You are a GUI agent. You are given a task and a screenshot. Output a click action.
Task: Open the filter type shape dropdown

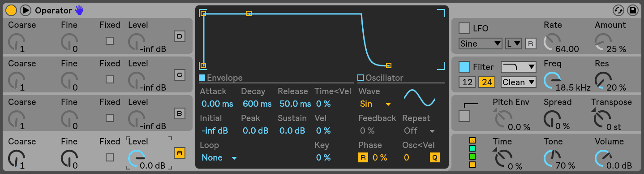(x=519, y=67)
